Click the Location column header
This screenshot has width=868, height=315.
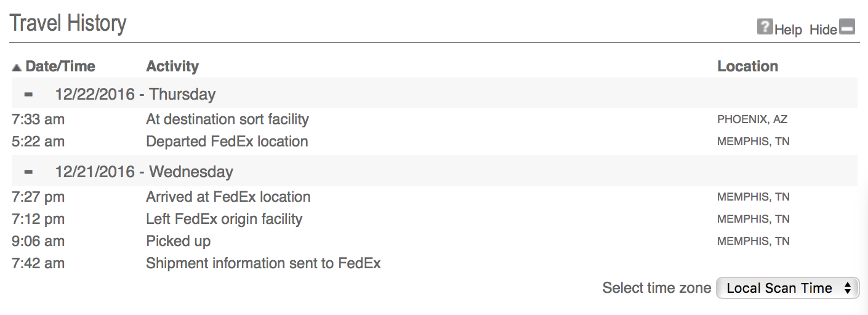point(747,66)
